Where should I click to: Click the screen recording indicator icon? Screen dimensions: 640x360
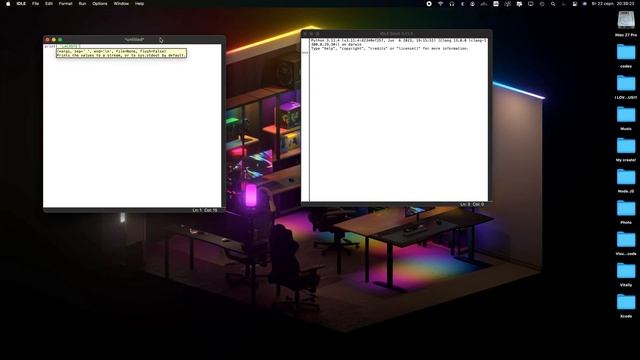click(x=429, y=4)
